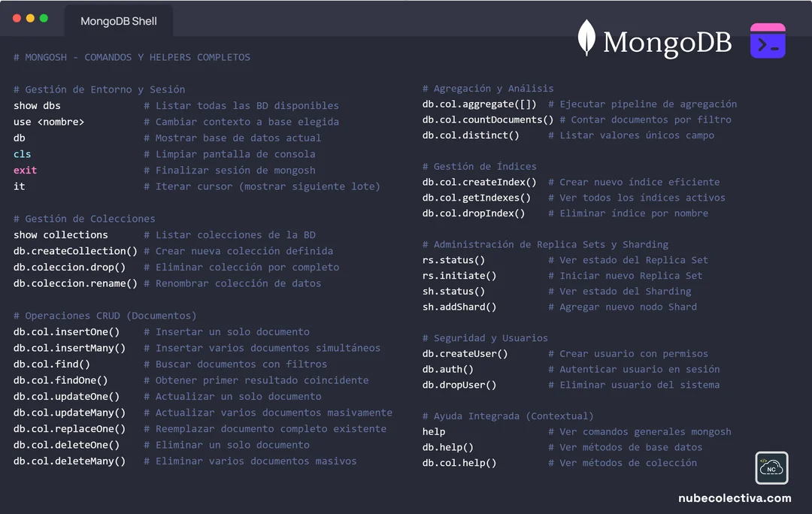This screenshot has height=514, width=812.
Task: Click the 'db.col.countDocuments()' command
Action: pos(488,119)
